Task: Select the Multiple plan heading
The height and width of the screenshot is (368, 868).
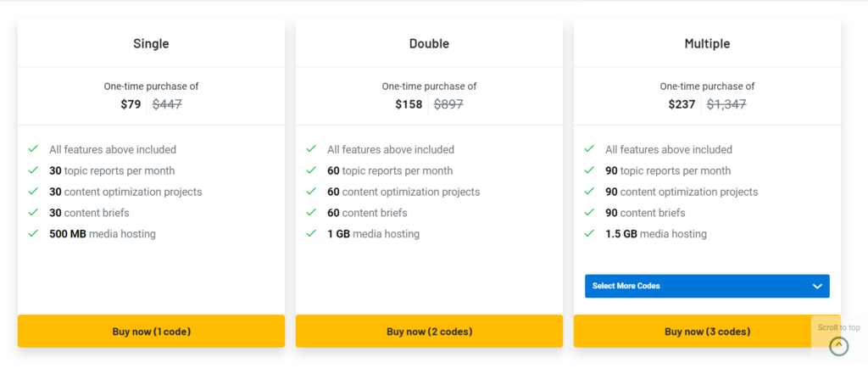Action: click(x=707, y=44)
